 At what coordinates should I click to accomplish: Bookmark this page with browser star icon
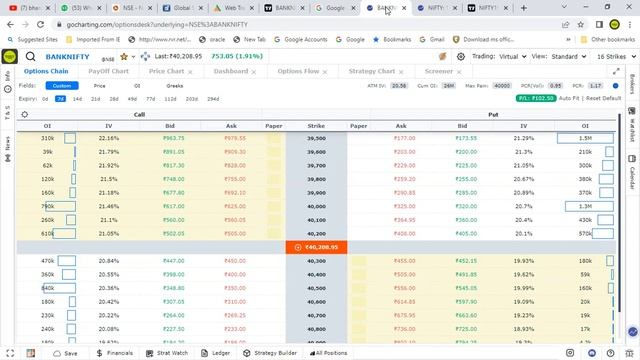580,24
